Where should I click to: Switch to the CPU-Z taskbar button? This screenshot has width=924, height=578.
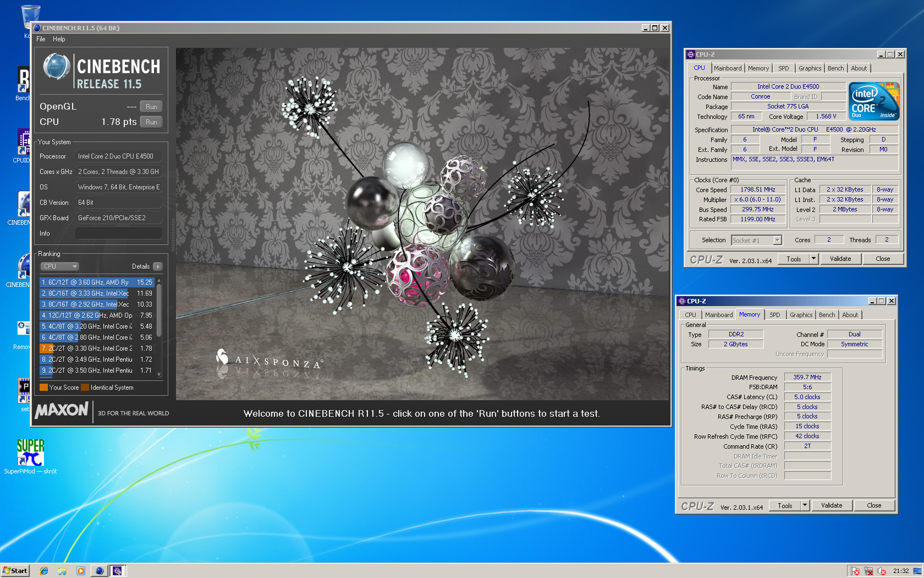[x=117, y=571]
